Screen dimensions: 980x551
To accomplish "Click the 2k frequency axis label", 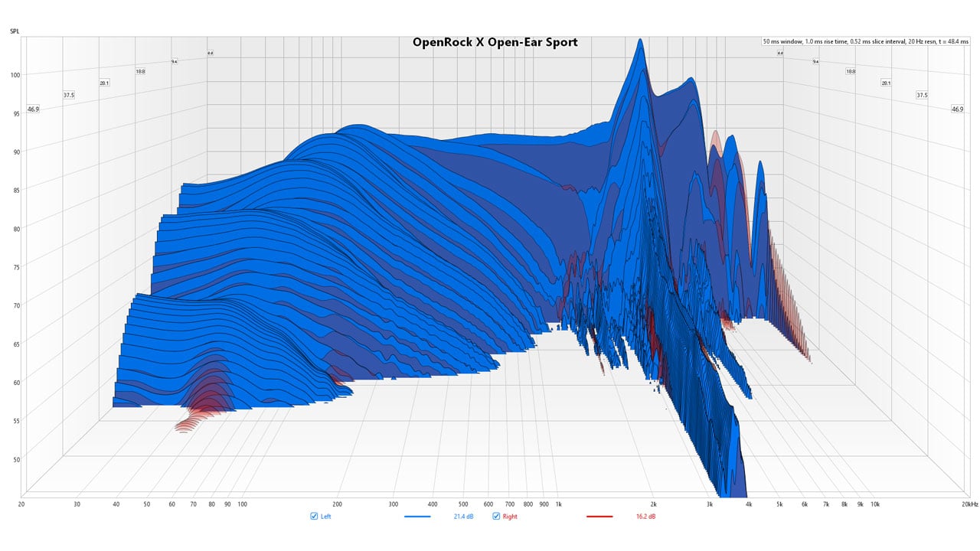I will tap(653, 504).
